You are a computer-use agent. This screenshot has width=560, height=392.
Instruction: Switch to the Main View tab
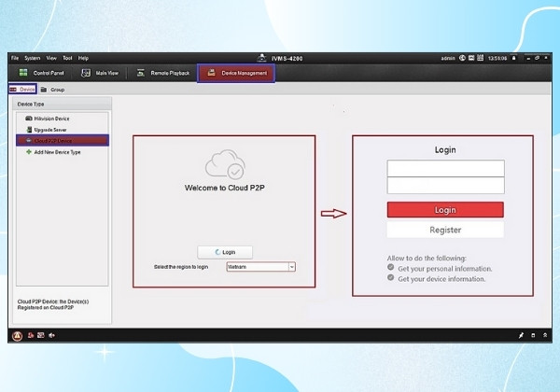tap(100, 73)
